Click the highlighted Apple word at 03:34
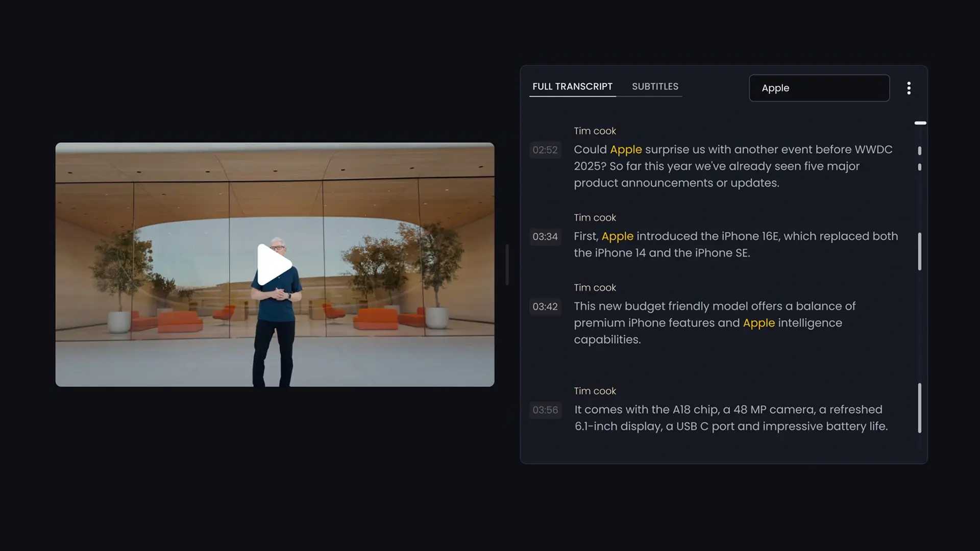 tap(618, 236)
